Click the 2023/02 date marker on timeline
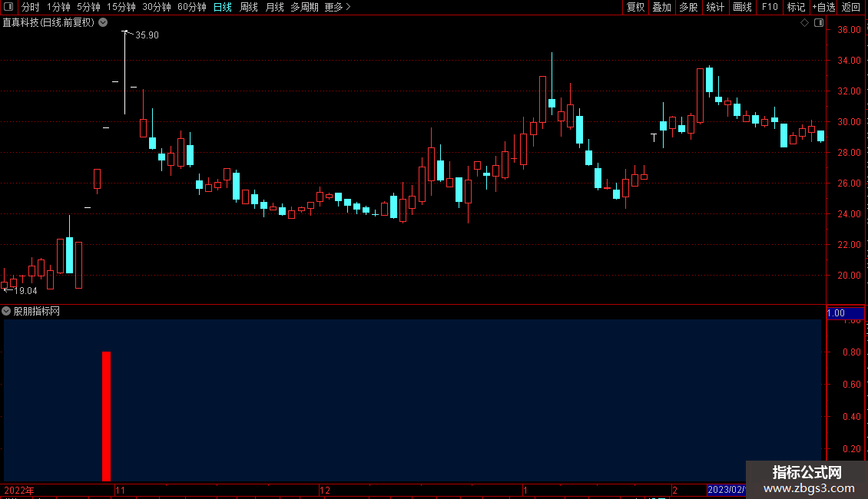Image resolution: width=868 pixels, height=499 pixels. [x=726, y=490]
